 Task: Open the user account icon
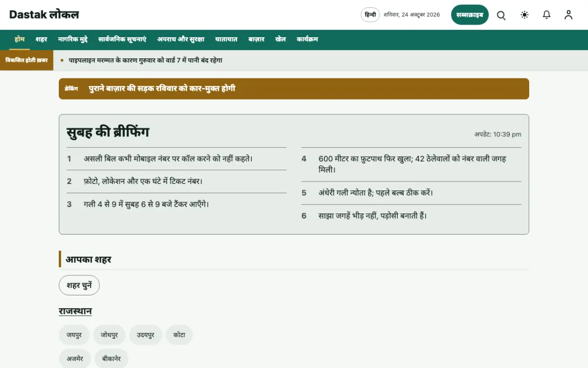click(568, 15)
